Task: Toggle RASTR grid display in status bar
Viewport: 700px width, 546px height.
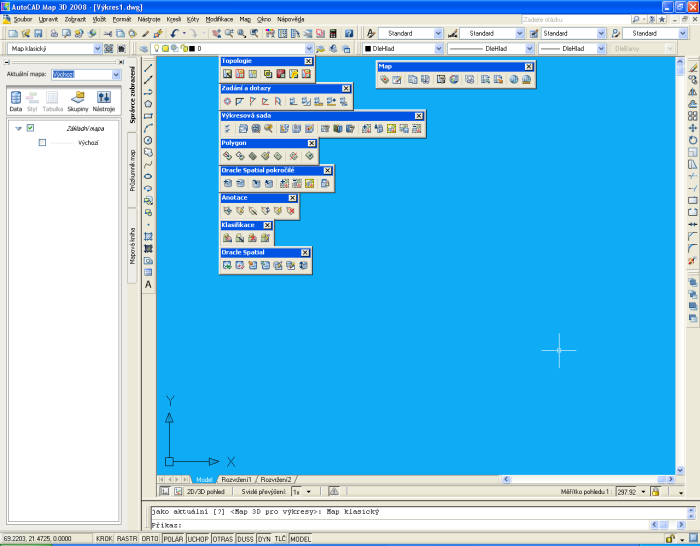Action: click(127, 539)
